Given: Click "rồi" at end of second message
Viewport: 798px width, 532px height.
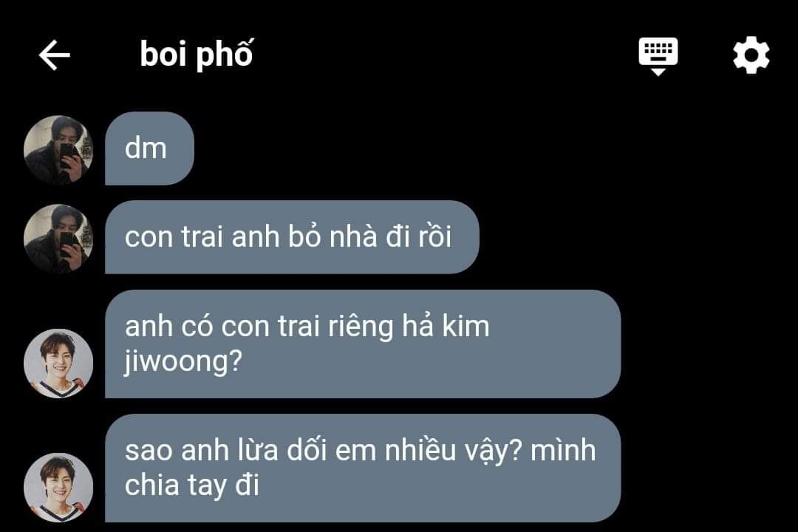Looking at the screenshot, I should point(434,236).
